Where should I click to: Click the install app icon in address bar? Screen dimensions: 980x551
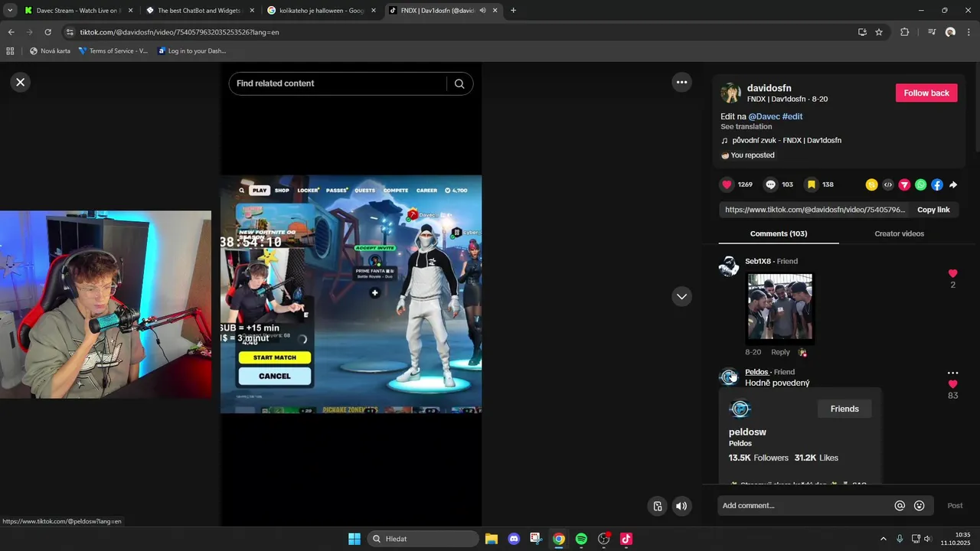point(862,32)
